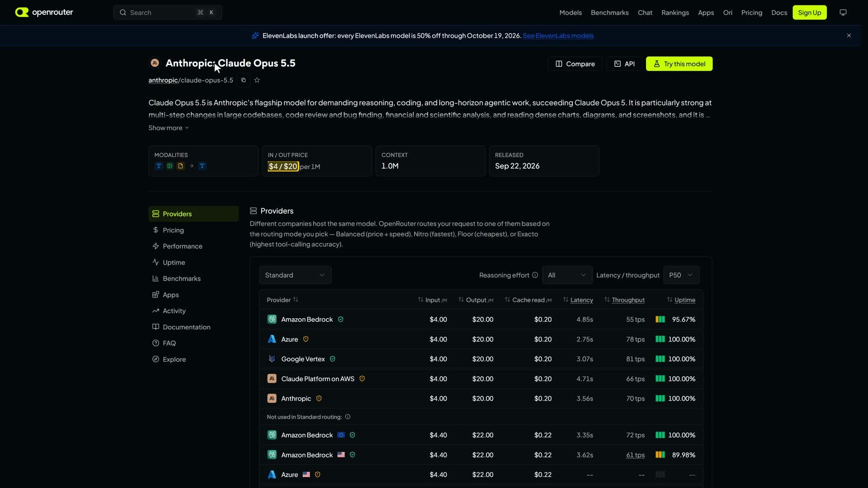Click the file modality icon
Image resolution: width=868 pixels, height=488 pixels.
[180, 166]
